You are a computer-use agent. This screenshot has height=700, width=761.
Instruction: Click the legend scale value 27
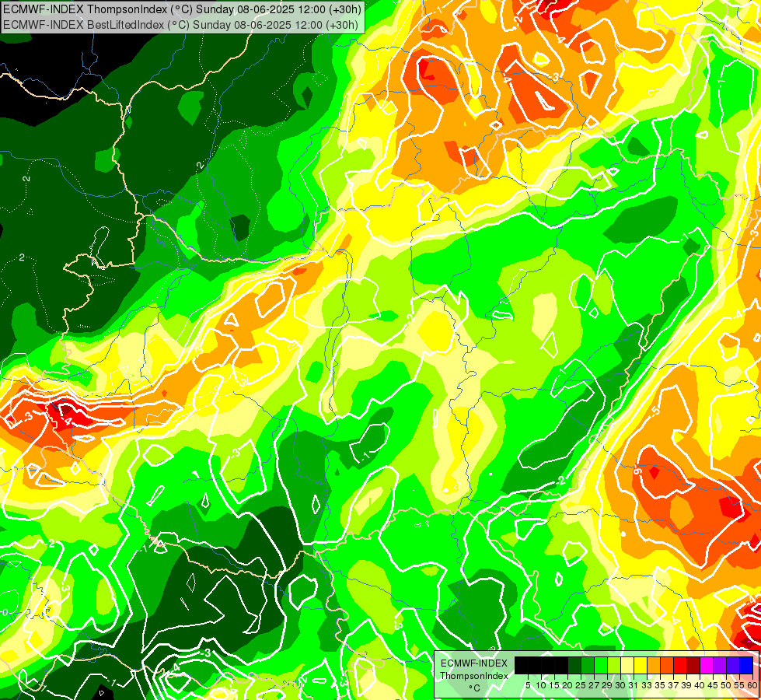pyautogui.click(x=594, y=685)
